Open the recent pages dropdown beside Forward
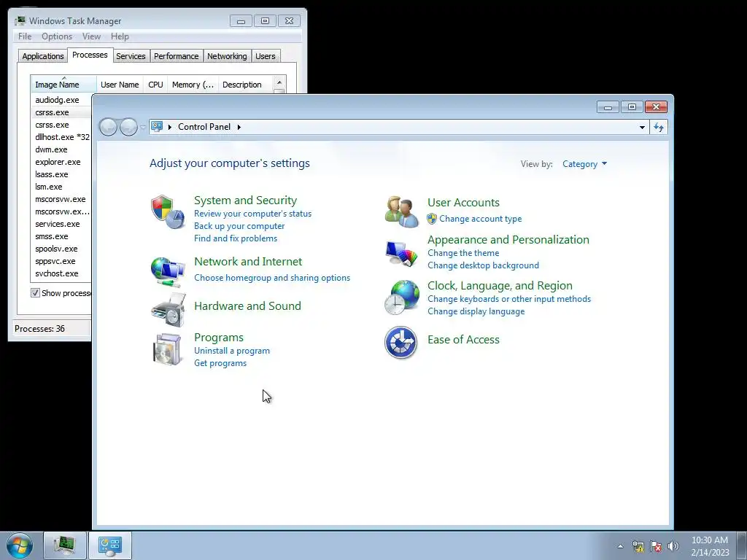The width and height of the screenshot is (747, 560). click(143, 127)
